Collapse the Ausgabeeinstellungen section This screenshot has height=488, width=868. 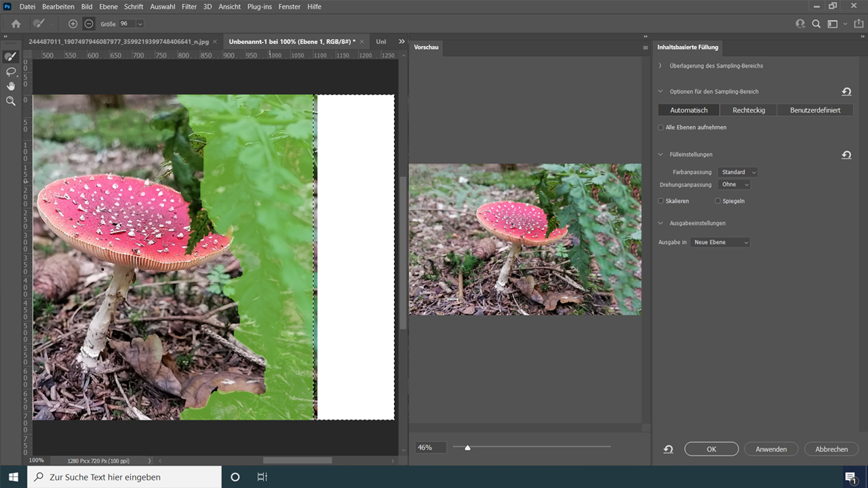660,223
